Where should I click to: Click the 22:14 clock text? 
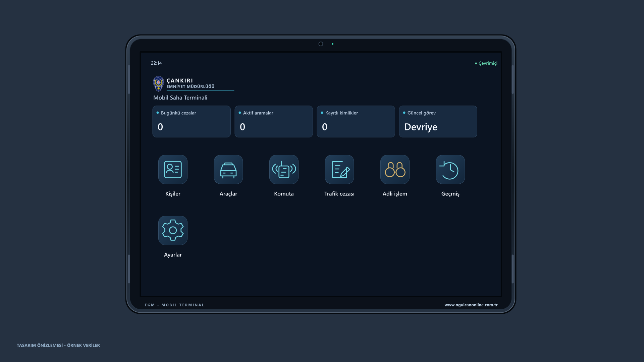tap(156, 63)
